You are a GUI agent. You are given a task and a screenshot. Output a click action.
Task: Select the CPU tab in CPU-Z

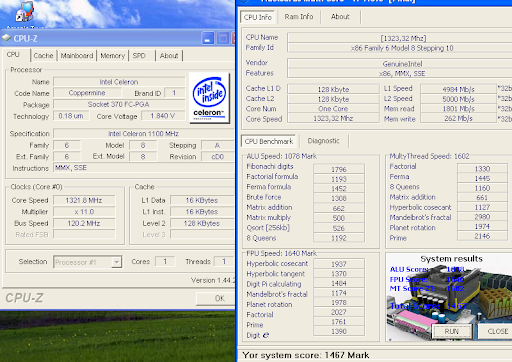point(13,55)
